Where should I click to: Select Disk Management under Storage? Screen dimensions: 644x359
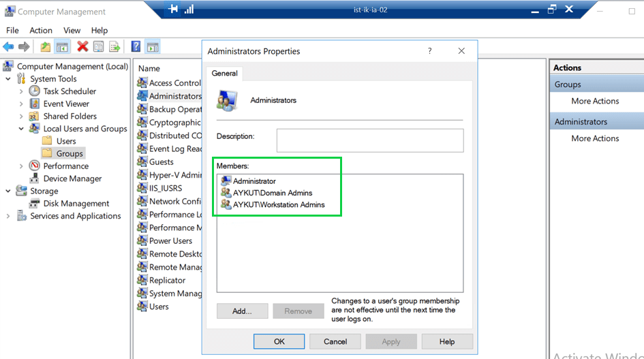click(76, 204)
